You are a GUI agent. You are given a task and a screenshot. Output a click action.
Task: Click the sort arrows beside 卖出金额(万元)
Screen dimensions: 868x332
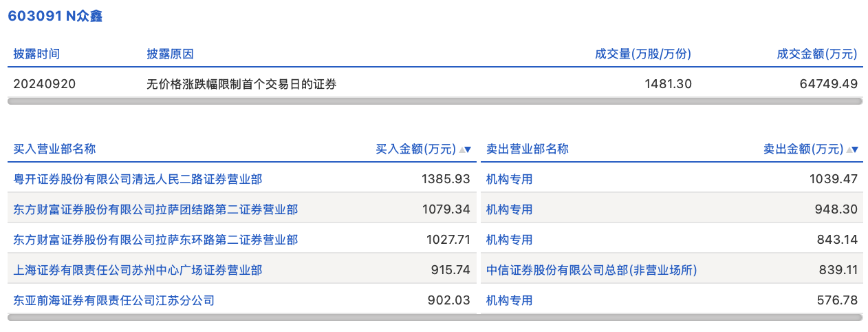tap(853, 149)
